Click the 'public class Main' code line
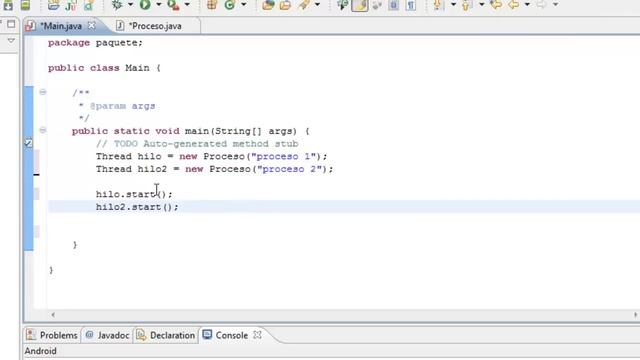Screen dimensions: 640x360 [x=104, y=68]
